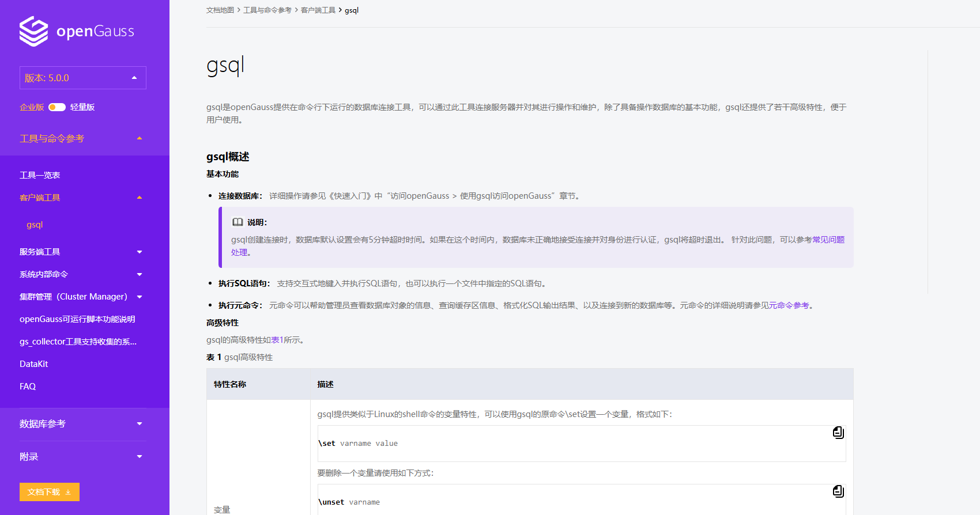Screen dimensions: 980x515
Task: Open 工具一览表 in the sidebar
Action: pos(40,175)
